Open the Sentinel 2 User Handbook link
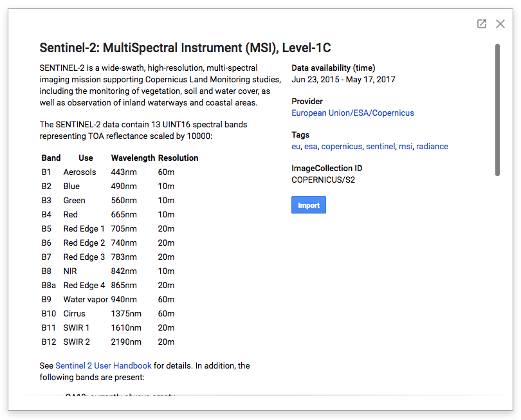The height and width of the screenshot is (420, 521). 104,366
